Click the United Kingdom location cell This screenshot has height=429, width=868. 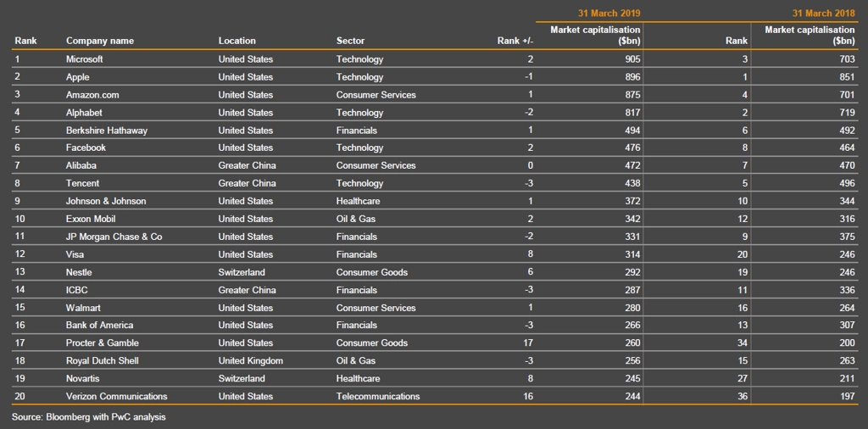[250, 360]
